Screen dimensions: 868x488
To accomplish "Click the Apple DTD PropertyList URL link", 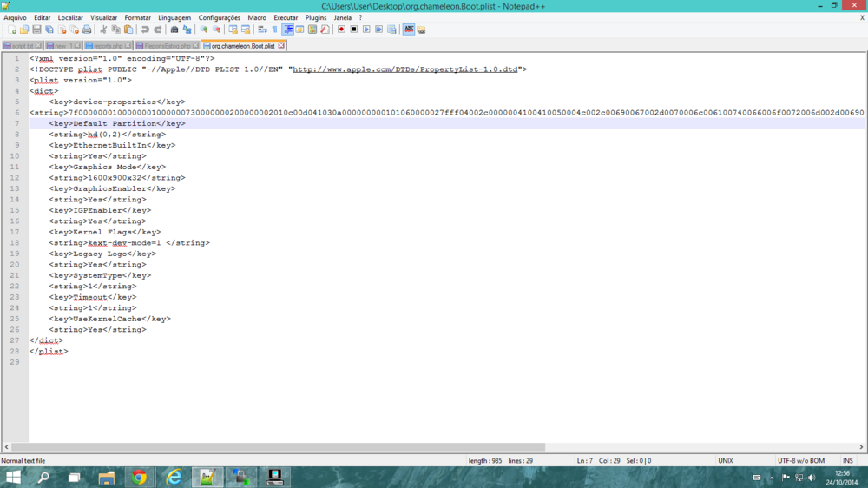I will point(404,69).
